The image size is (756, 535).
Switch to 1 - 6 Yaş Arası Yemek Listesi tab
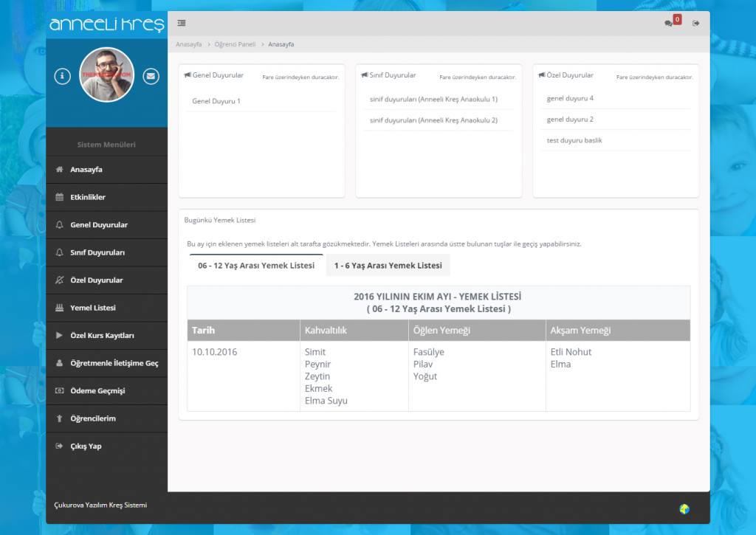pyautogui.click(x=388, y=266)
